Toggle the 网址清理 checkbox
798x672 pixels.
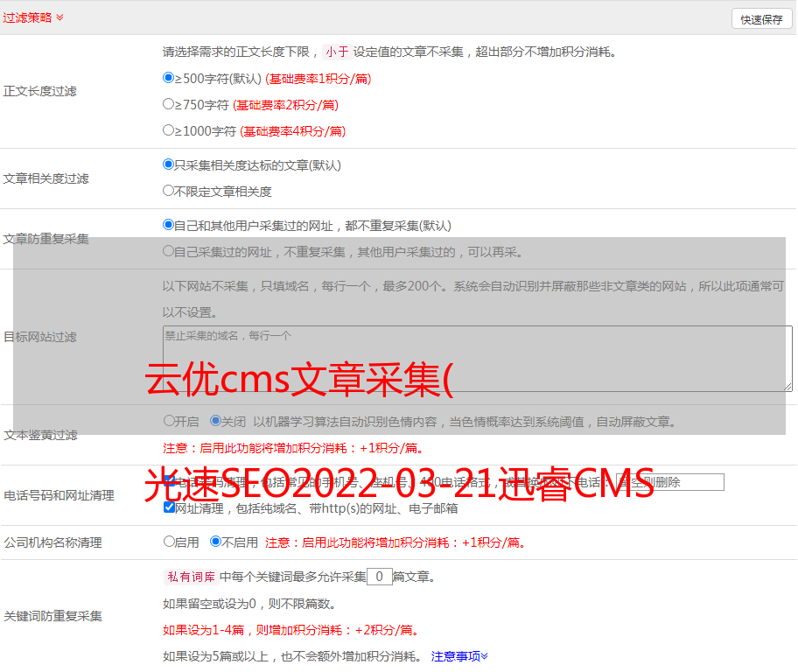(x=170, y=507)
